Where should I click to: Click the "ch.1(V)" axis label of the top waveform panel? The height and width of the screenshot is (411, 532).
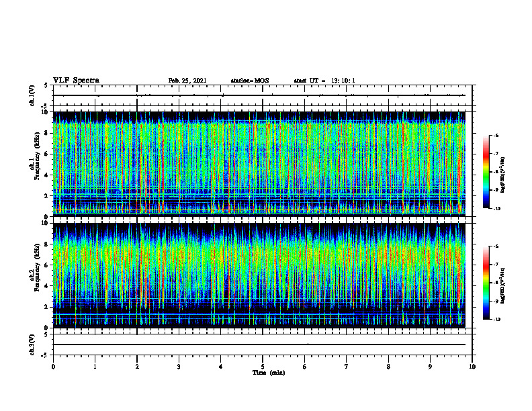point(32,95)
